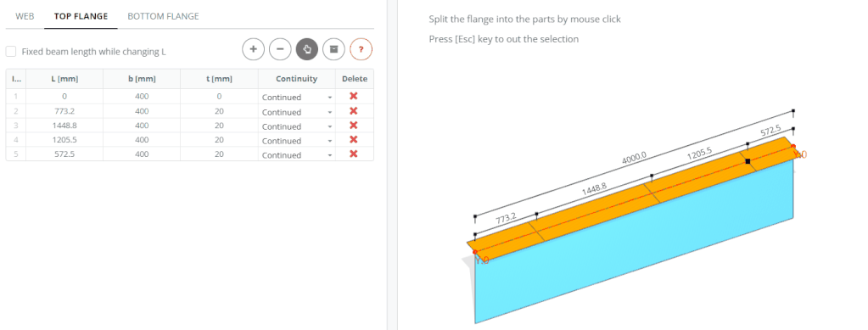Delete row 1 with red X

click(354, 97)
